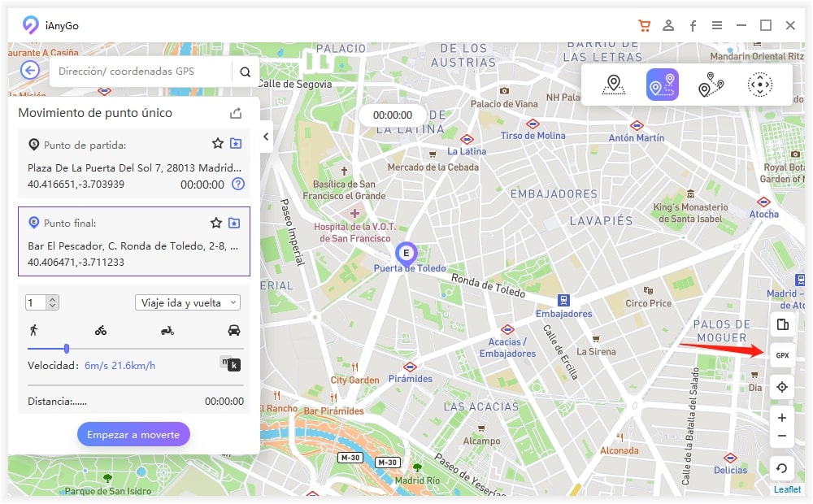Collapse the side panel with chevron
813x504 pixels.
point(266,137)
